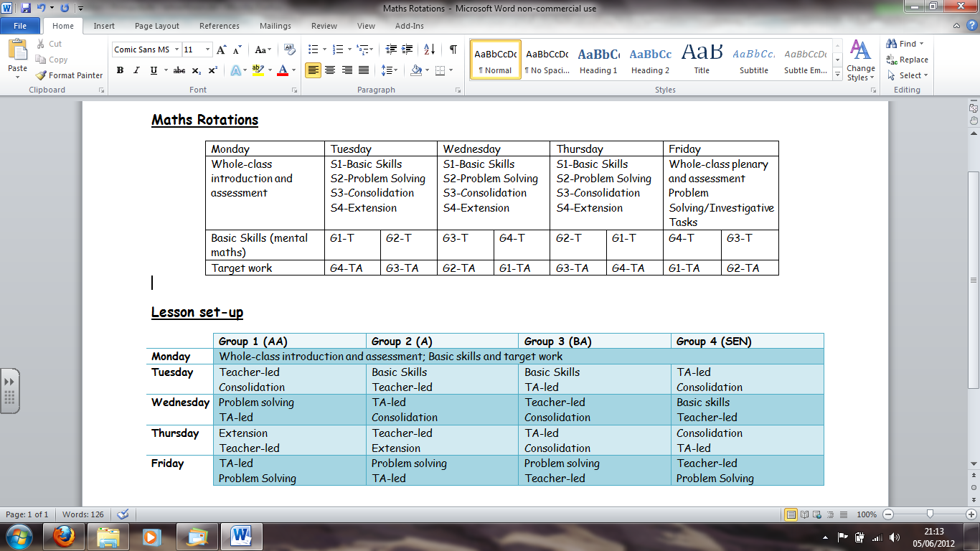Click the Grow Font icon
The height and width of the screenshot is (551, 980).
222,50
